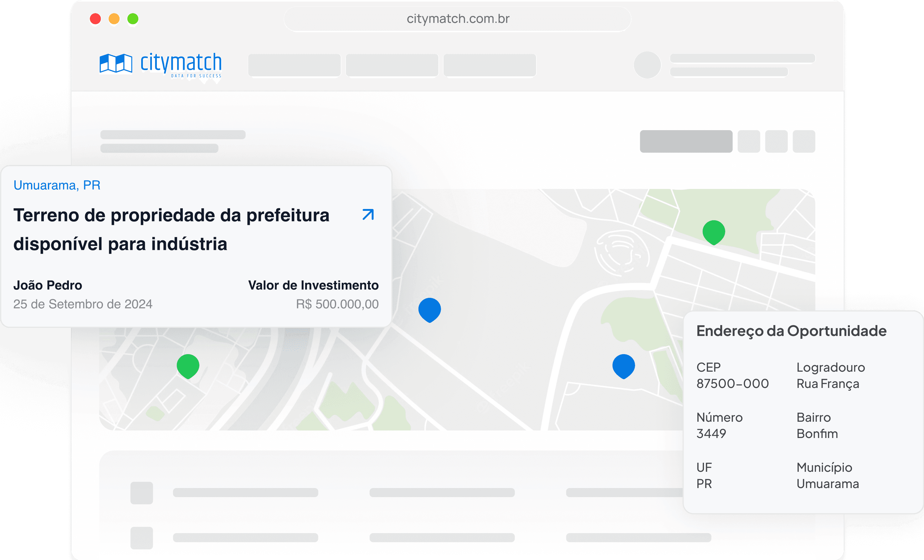Click the blue pin in the map center

429,309
